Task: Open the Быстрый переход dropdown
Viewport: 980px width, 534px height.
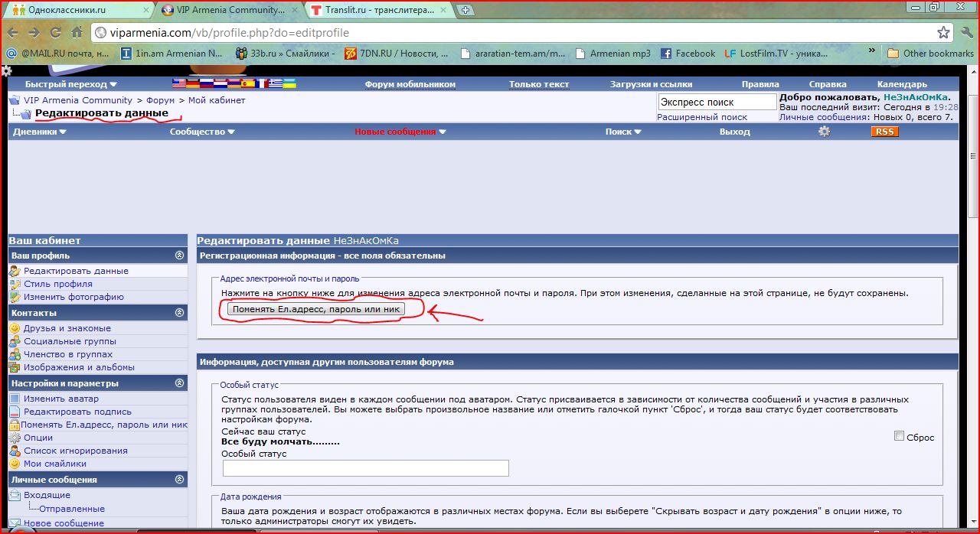Action: (70, 84)
